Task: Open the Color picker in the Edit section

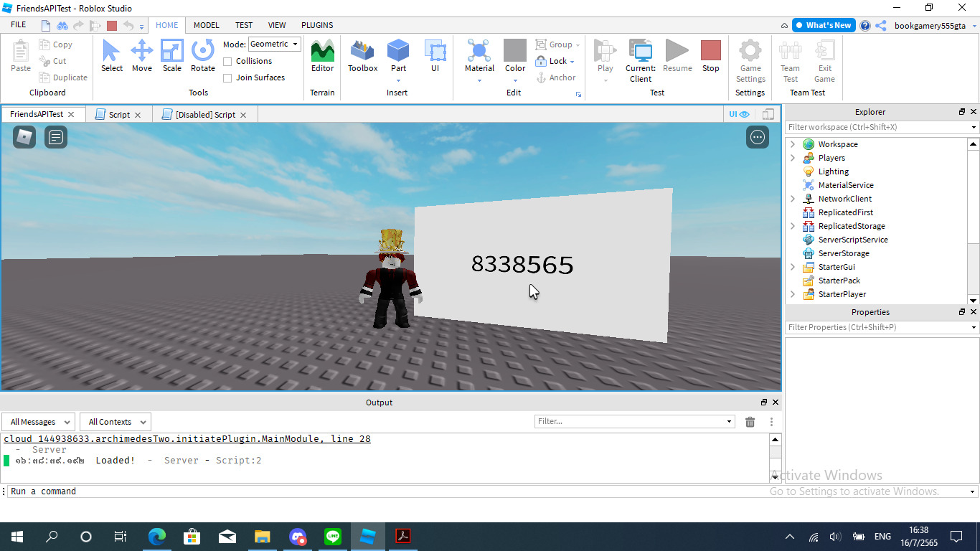Action: click(514, 57)
